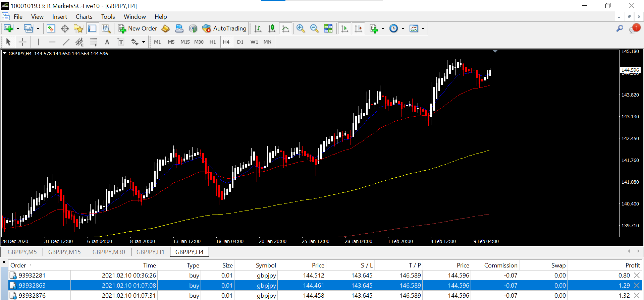The width and height of the screenshot is (644, 300).
Task: Close order 93932281 position
Action: coord(637,275)
